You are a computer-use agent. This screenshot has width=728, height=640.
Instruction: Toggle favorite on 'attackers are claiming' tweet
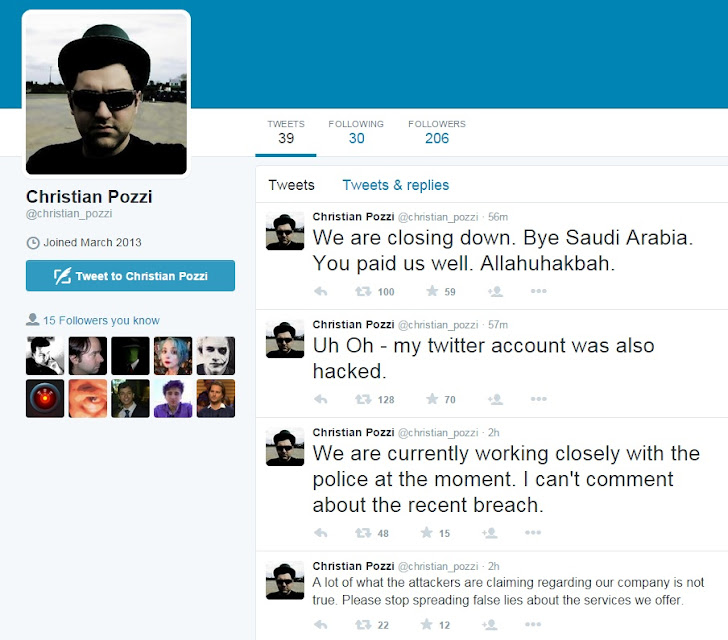[426, 625]
